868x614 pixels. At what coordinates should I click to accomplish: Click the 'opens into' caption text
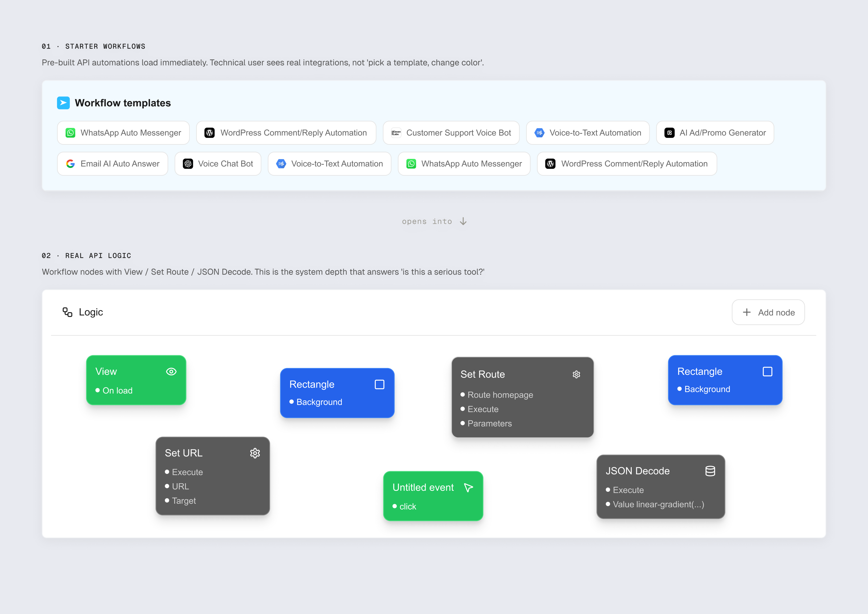pyautogui.click(x=427, y=222)
